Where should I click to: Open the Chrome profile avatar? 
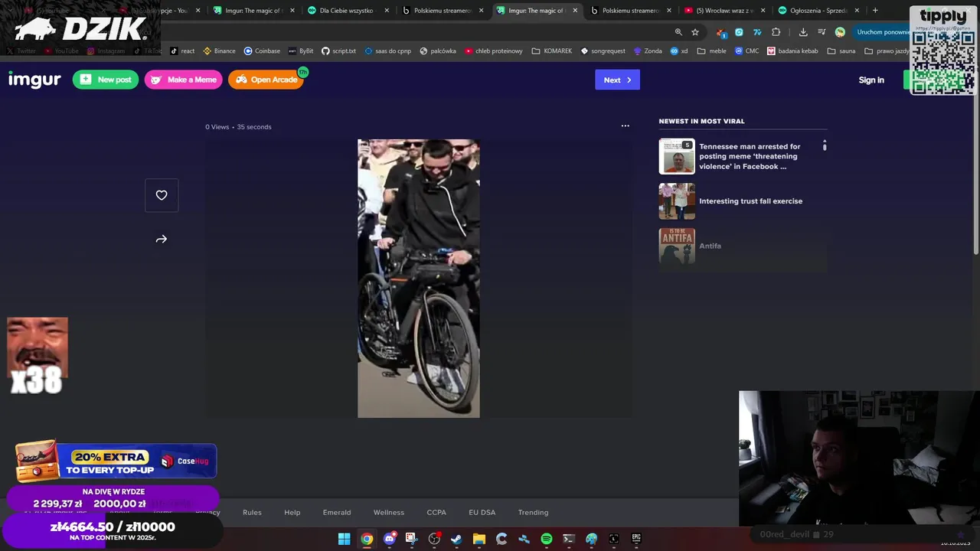[x=840, y=32]
